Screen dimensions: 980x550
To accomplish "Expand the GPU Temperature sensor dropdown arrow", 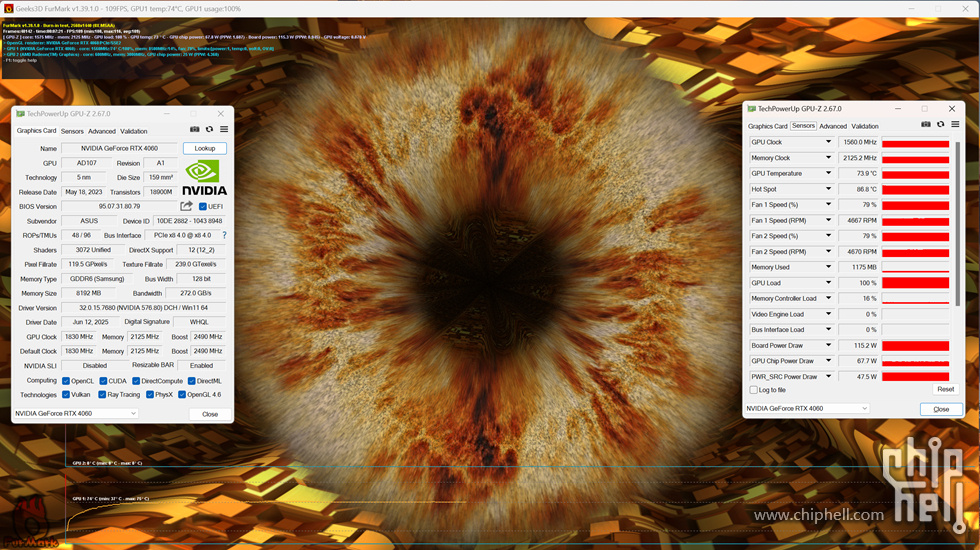I will [828, 173].
